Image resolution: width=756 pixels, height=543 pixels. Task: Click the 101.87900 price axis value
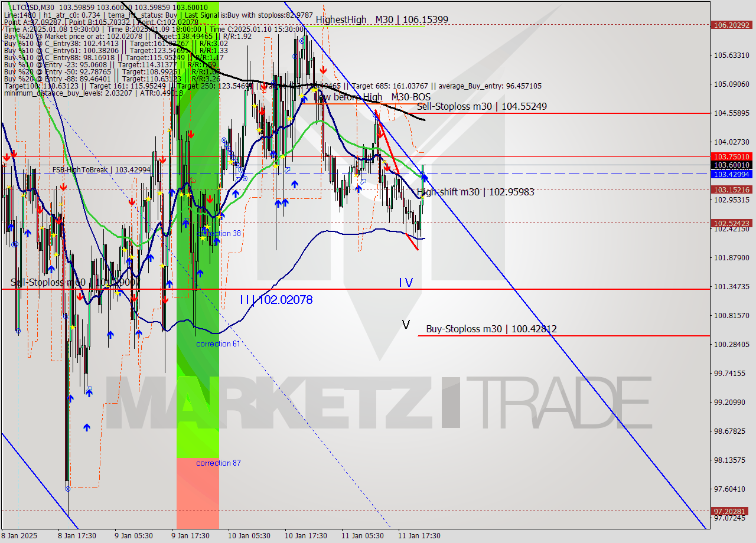point(732,258)
